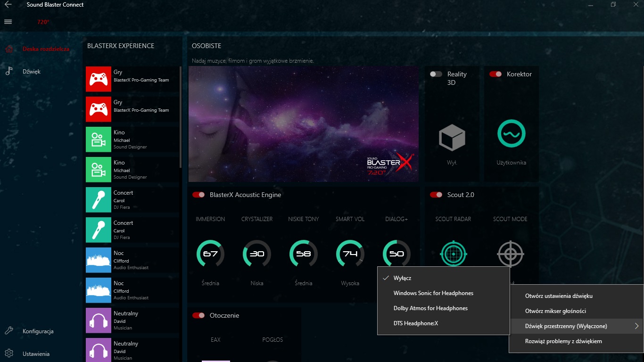Click Rozwiąż problemy z dźwiękiem entry
Viewport: 644px width, 362px height.
(576, 341)
